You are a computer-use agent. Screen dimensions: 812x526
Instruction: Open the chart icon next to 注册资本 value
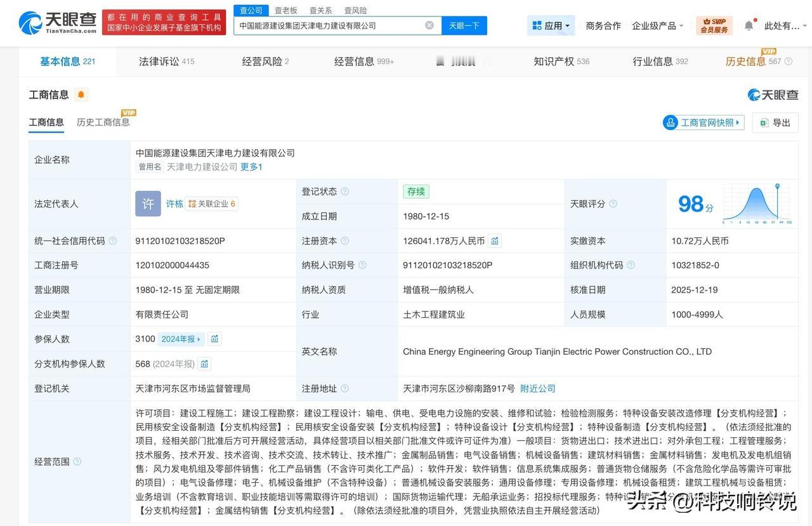coord(495,241)
